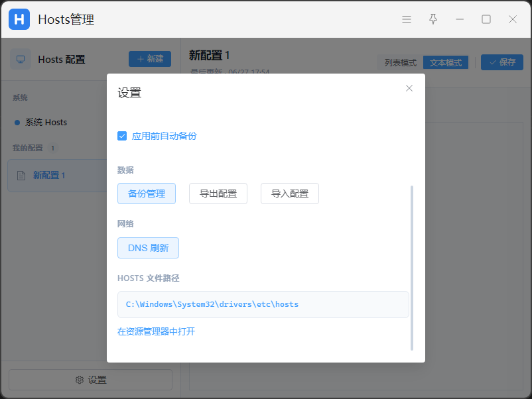Screen dimensions: 532x399
Task: Click the gear icon in the 设置 button
Action: (x=80, y=380)
